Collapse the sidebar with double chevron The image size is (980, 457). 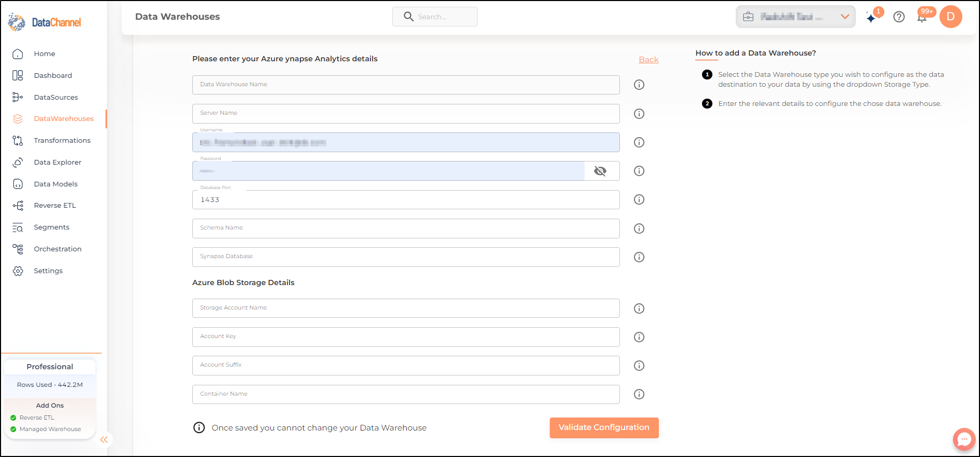coord(104,439)
